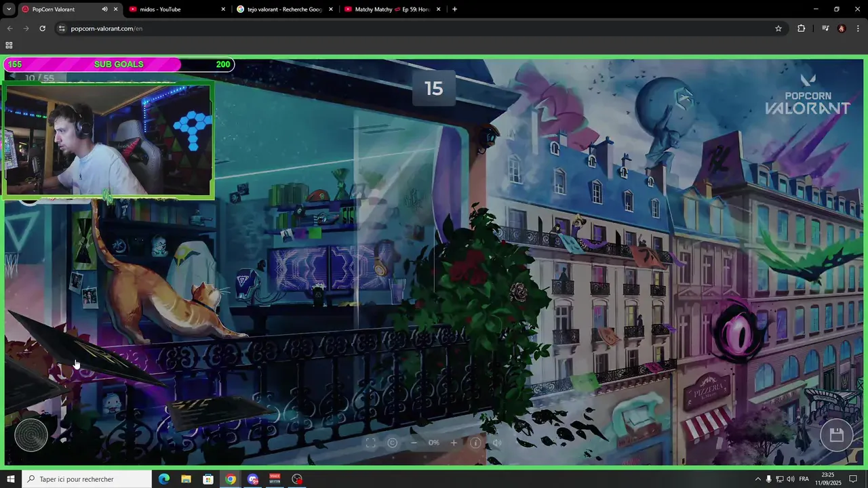Mute the game sound speaker icon
868x488 pixels.
497,443
